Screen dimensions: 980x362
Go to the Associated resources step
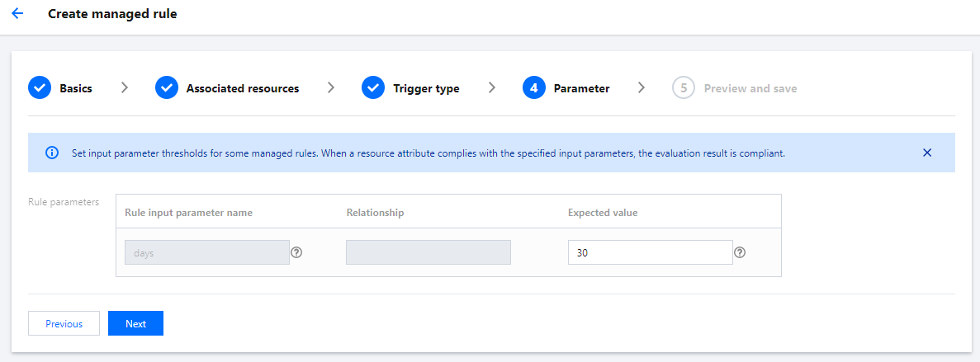click(x=242, y=88)
